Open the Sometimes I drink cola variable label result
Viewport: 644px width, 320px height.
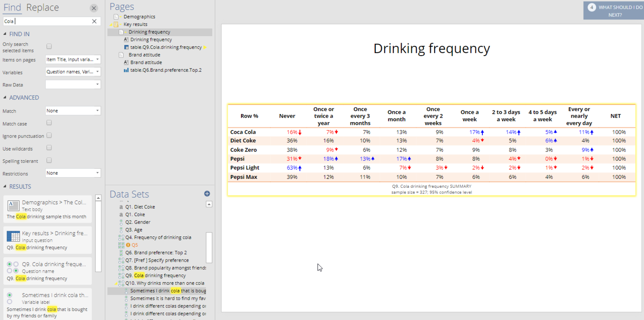[x=48, y=305]
